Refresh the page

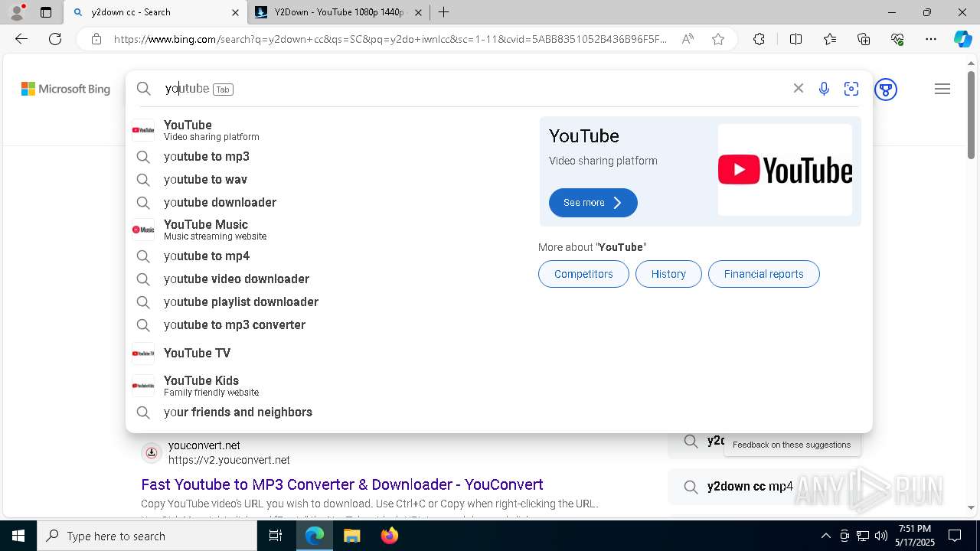pos(55,39)
